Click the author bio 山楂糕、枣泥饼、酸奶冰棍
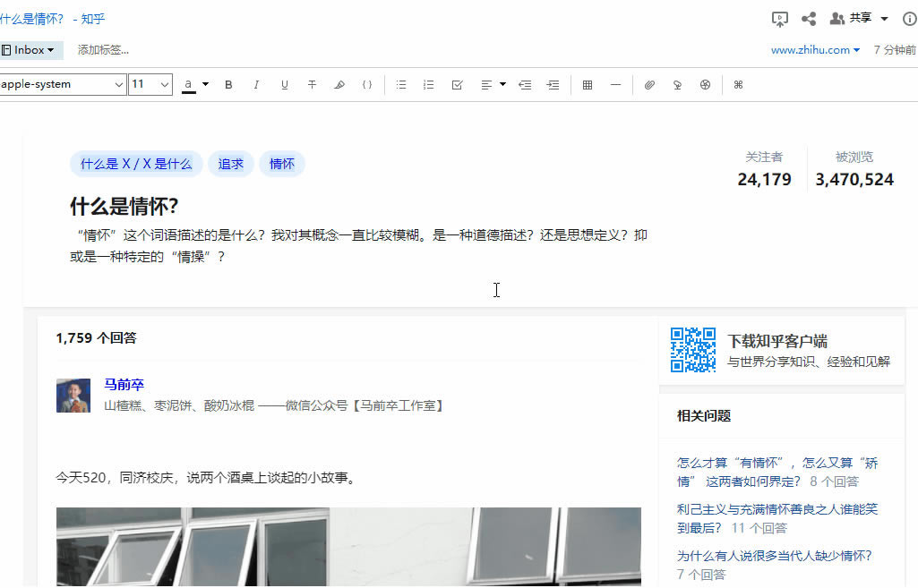918x588 pixels. (x=273, y=405)
